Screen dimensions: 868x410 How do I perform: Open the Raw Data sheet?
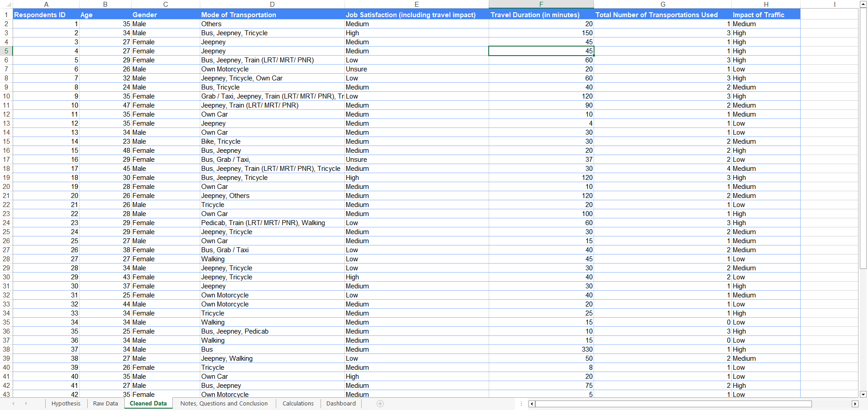pyautogui.click(x=105, y=404)
